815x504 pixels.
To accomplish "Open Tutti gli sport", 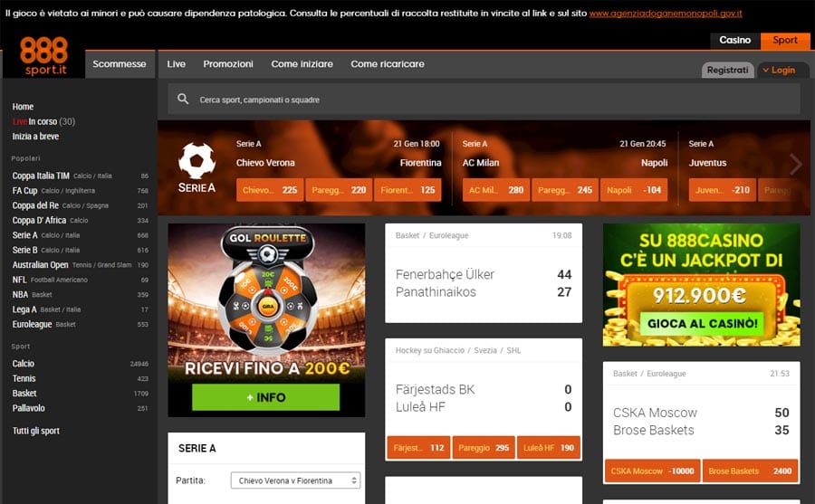I will (36, 431).
